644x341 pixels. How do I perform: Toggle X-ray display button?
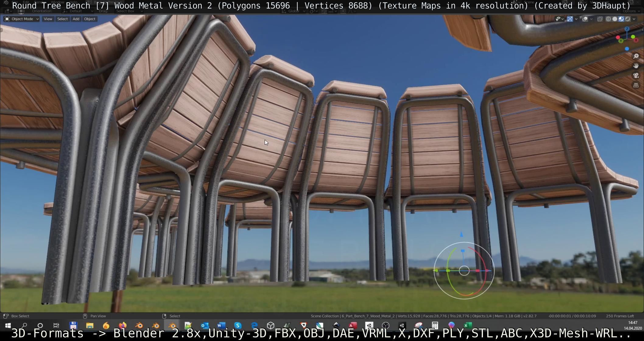[x=600, y=19]
